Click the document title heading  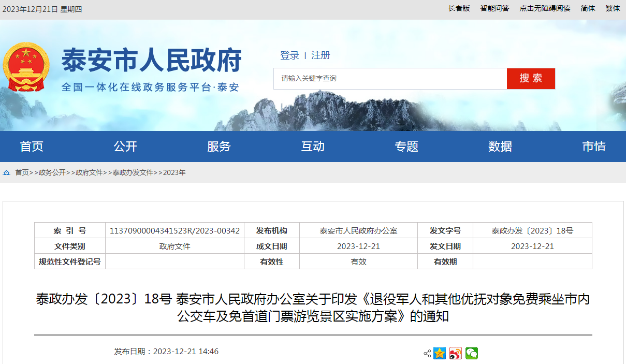pos(313,308)
